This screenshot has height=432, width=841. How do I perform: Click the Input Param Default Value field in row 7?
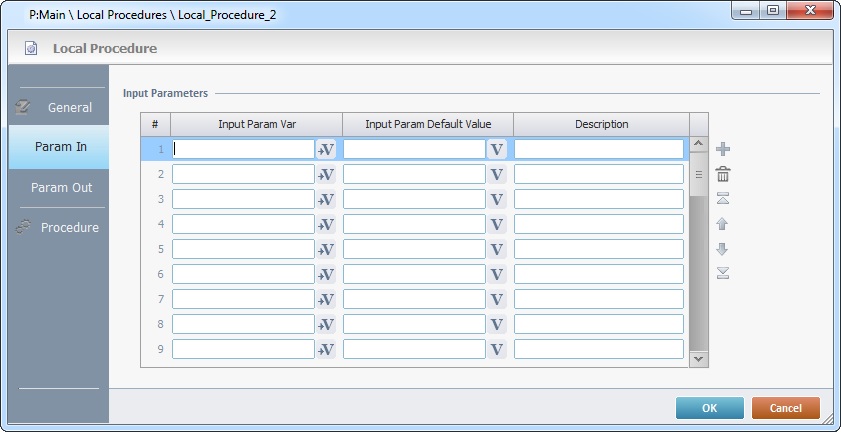point(414,299)
